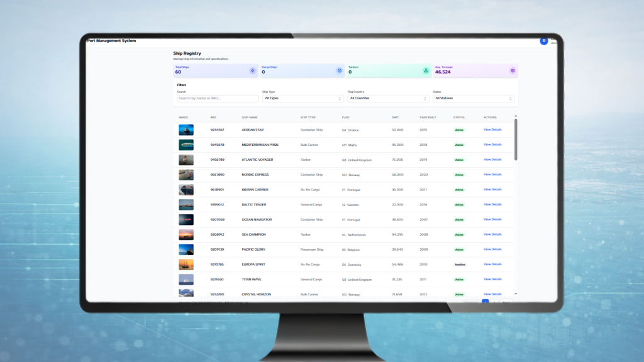The image size is (644, 362).
Task: Click the 'Ship Registry' heading
Action: [x=187, y=53]
